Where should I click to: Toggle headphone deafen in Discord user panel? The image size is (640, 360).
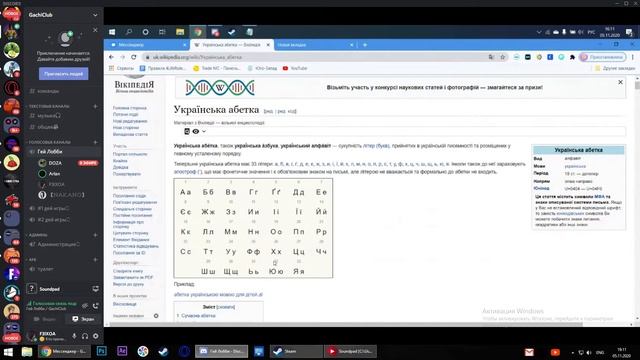pos(85,336)
